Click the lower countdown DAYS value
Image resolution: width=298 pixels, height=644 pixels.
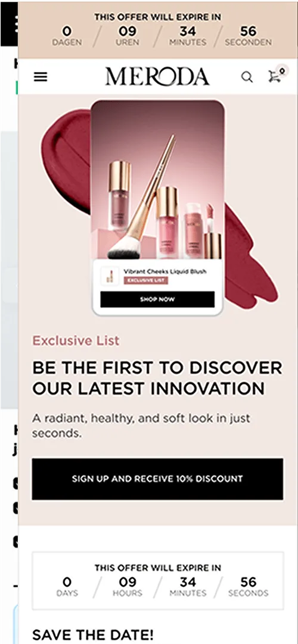(67, 582)
